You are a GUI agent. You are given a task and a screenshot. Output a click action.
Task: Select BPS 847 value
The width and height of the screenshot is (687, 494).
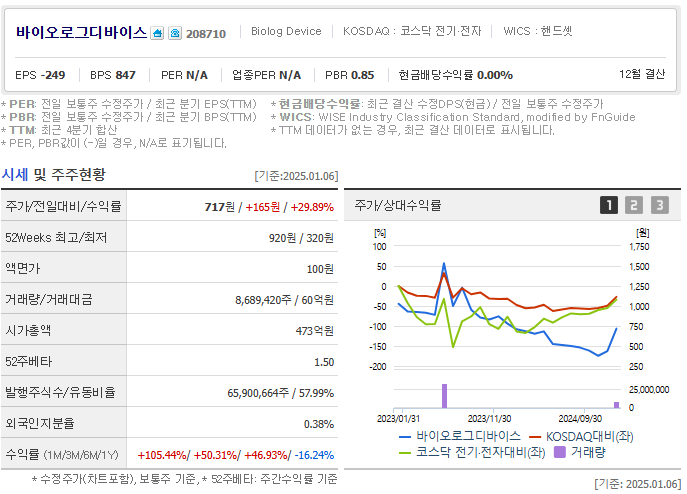(113, 75)
